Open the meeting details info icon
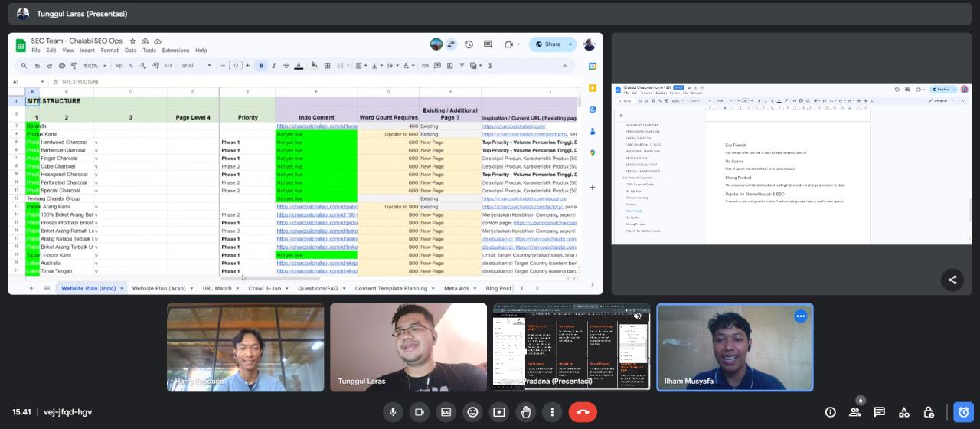The height and width of the screenshot is (429, 980). 830,412
